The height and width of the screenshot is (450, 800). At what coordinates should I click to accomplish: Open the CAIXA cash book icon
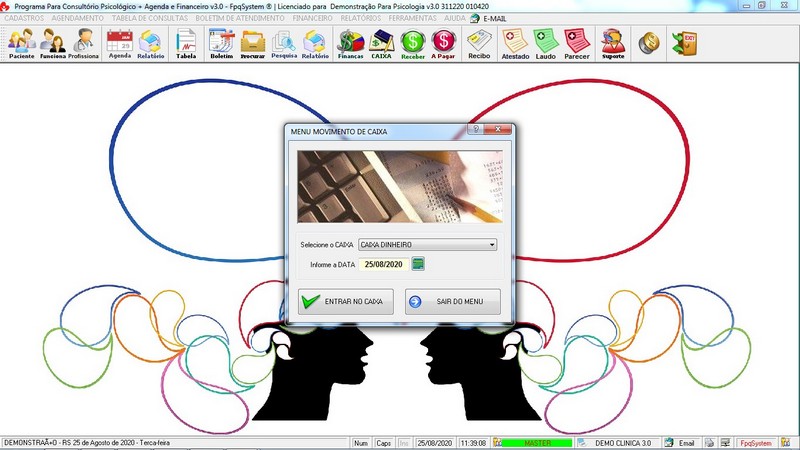(381, 44)
